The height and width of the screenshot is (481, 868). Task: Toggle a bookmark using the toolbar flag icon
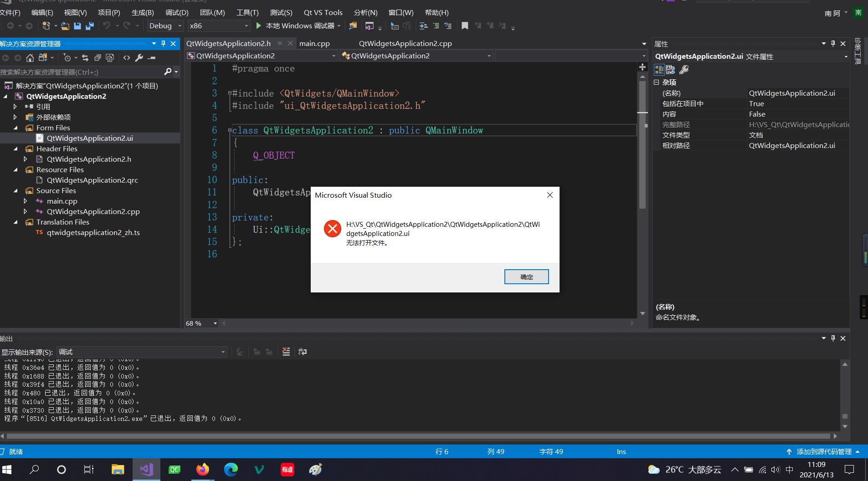(464, 26)
